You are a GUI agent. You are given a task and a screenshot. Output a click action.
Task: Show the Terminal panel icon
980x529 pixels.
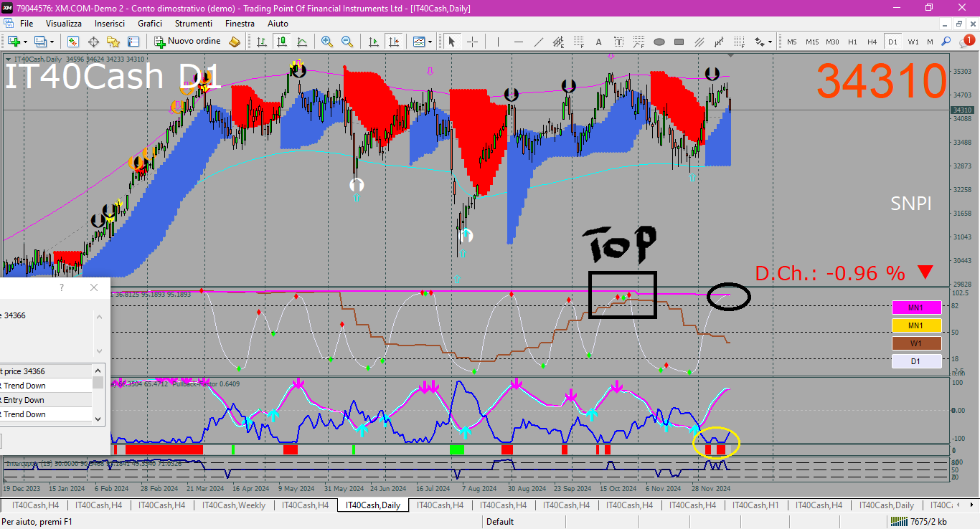pos(133,42)
